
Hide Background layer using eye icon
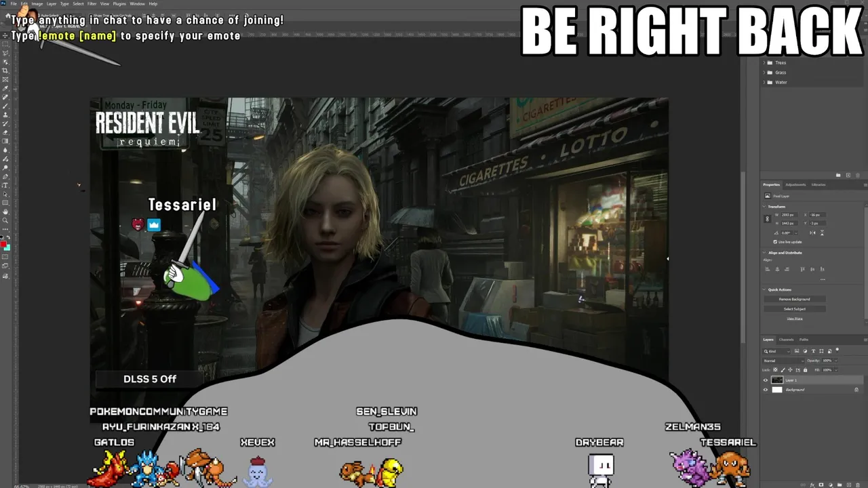coord(766,390)
